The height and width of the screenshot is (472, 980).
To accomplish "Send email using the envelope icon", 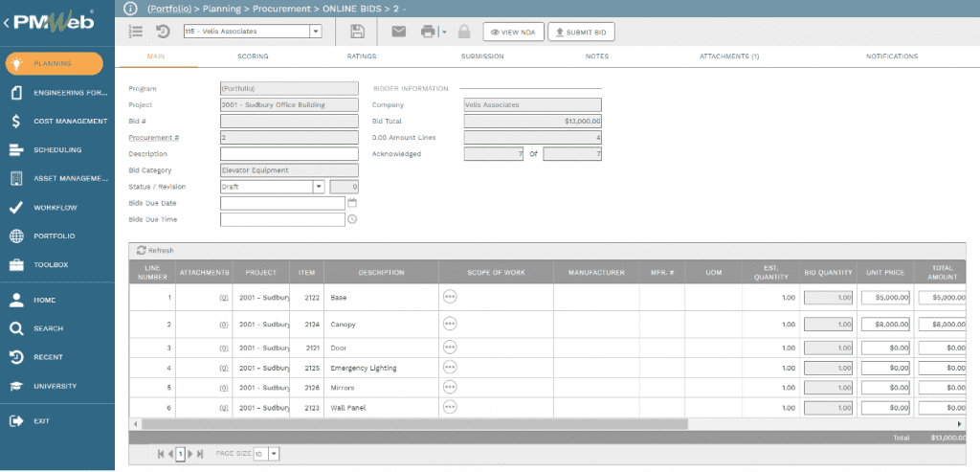I will point(399,32).
